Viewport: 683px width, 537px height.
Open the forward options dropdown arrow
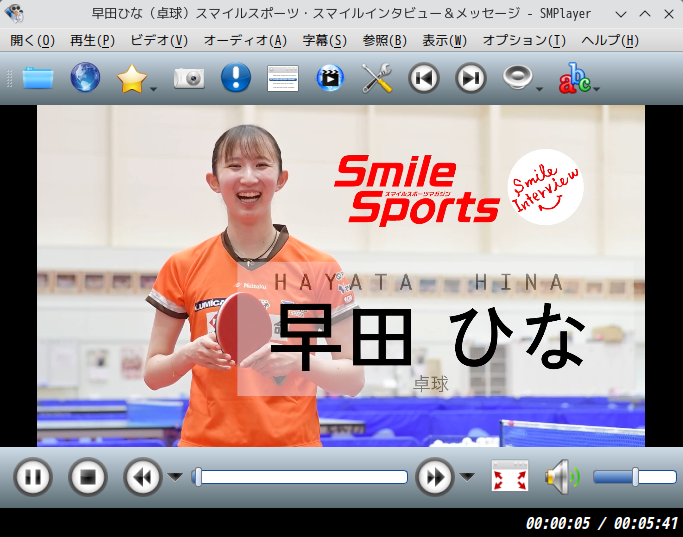click(x=467, y=477)
